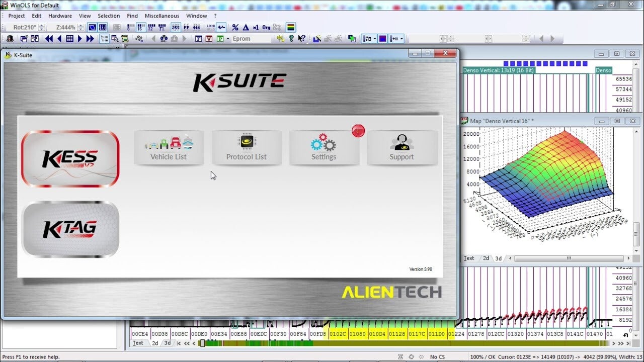
Task: Select the K-TAG tool tile
Action: 70,229
